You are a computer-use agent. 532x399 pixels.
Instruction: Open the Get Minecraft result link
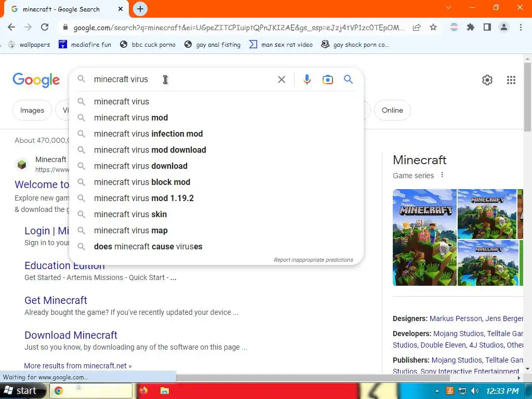(x=56, y=300)
